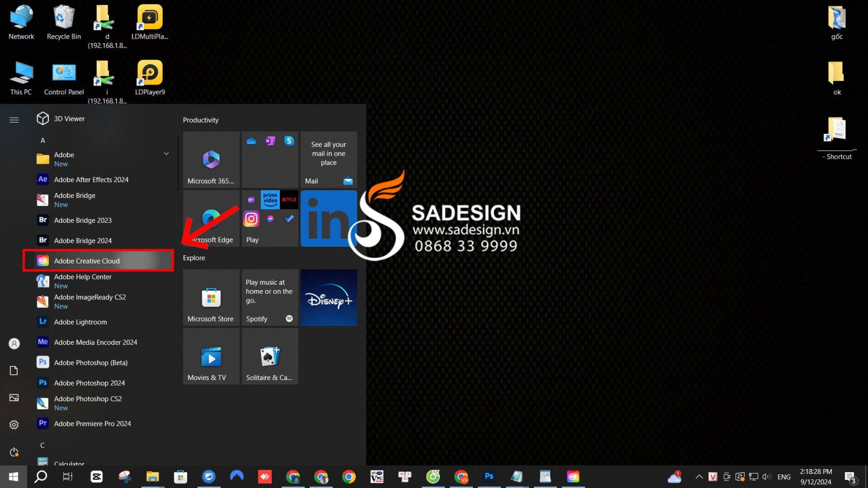
Task: Select the This PC desktop icon
Action: coord(21,78)
